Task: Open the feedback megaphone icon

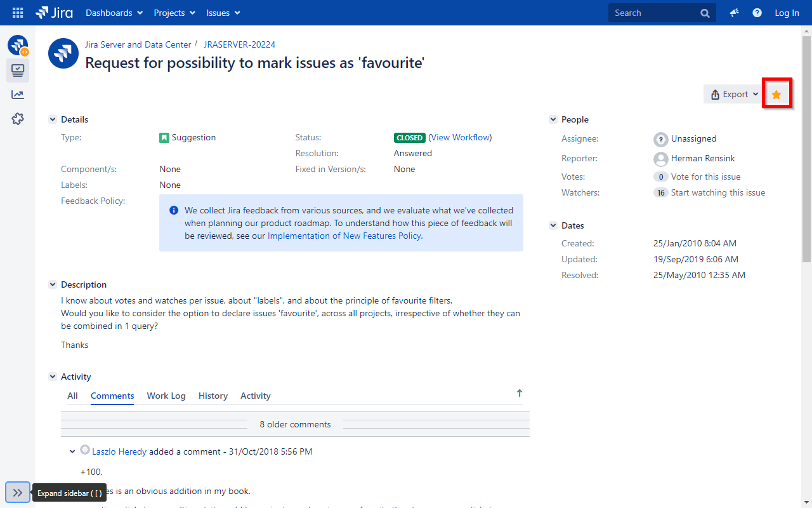Action: point(734,13)
